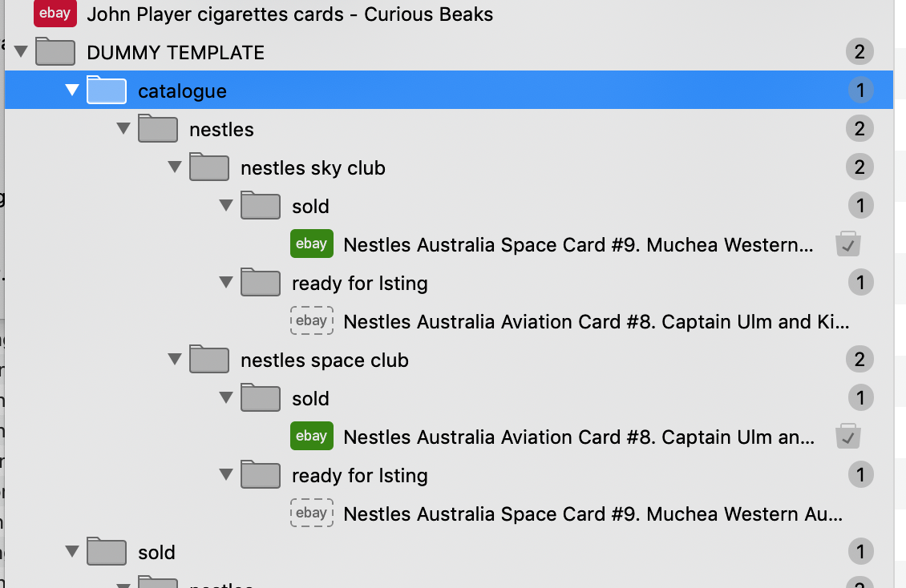Click sold-bag checkmark icon on Space Card #9 row
The image size is (906, 588).
click(848, 244)
